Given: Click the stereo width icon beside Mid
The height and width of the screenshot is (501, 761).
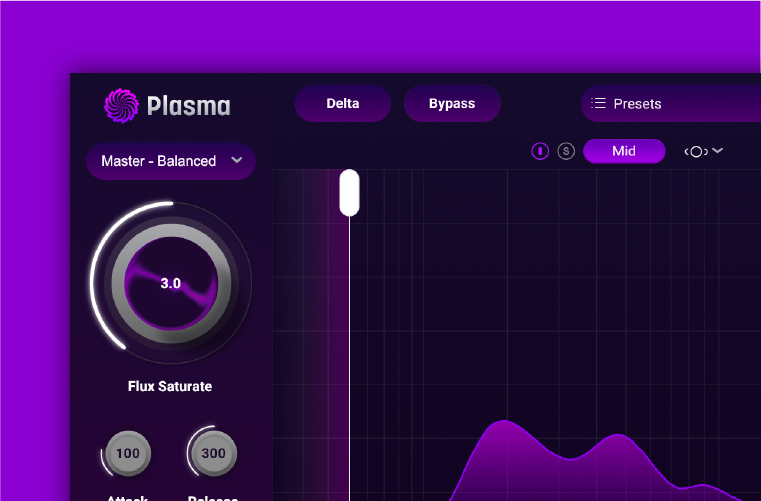Looking at the screenshot, I should pyautogui.click(x=696, y=151).
